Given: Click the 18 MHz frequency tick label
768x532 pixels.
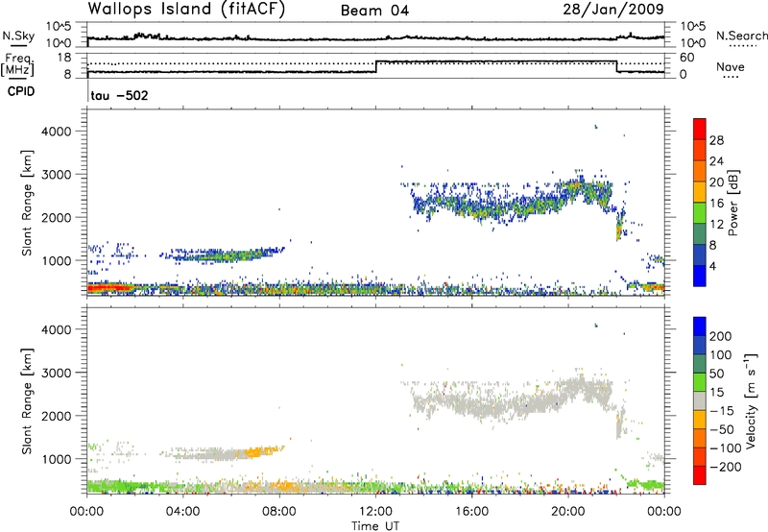Looking at the screenshot, I should click(64, 58).
